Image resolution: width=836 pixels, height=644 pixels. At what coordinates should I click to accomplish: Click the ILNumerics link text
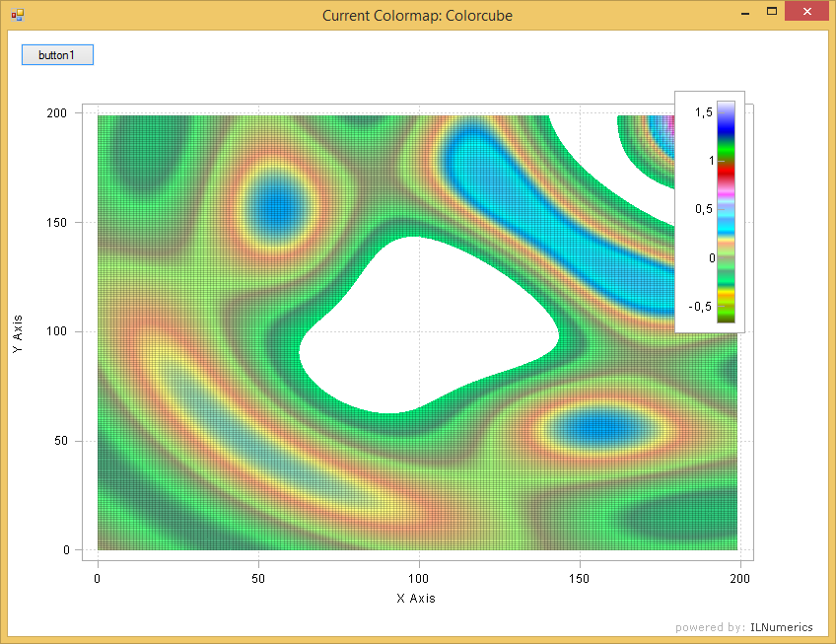pos(782,627)
